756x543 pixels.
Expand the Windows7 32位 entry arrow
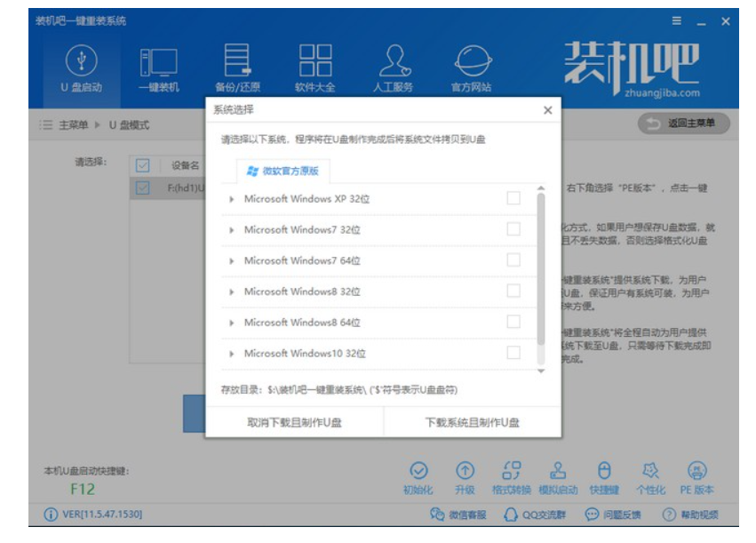[x=232, y=230]
